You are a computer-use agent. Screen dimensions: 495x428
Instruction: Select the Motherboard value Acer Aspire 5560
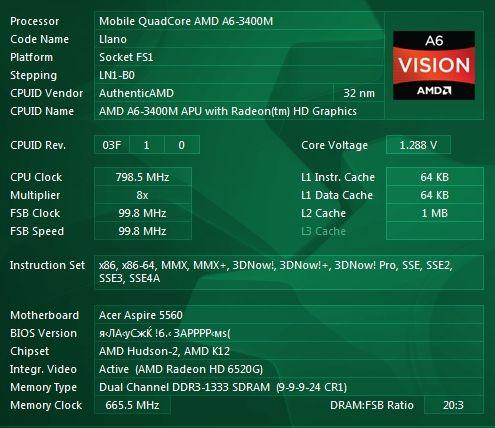tap(289, 315)
